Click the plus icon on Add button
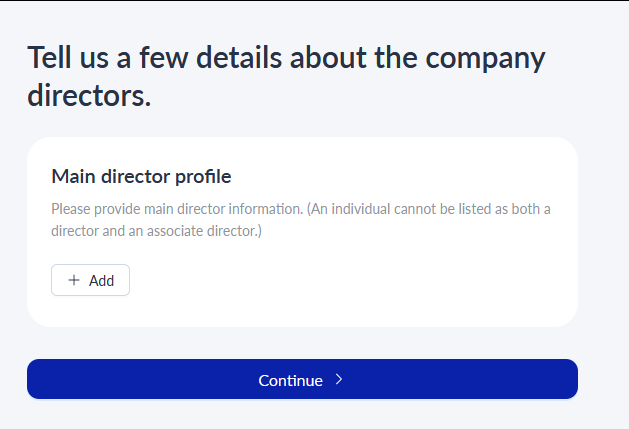 [x=74, y=280]
